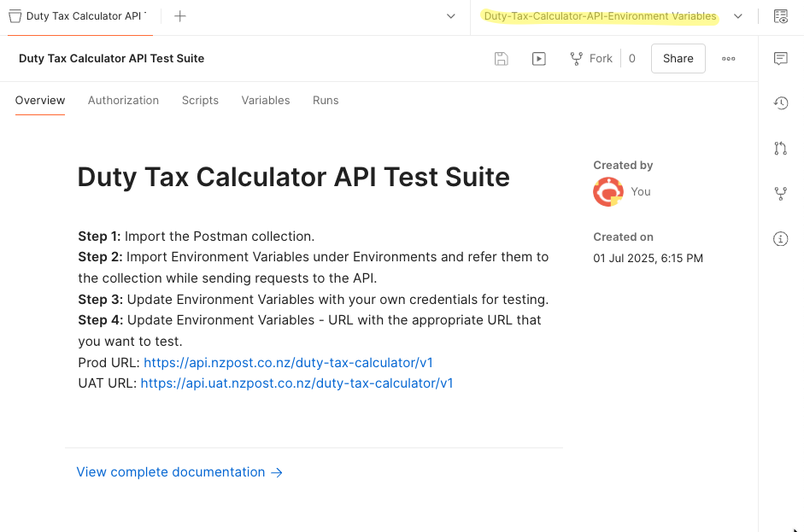
Task: View existing Forks of the collection
Action: [780, 193]
